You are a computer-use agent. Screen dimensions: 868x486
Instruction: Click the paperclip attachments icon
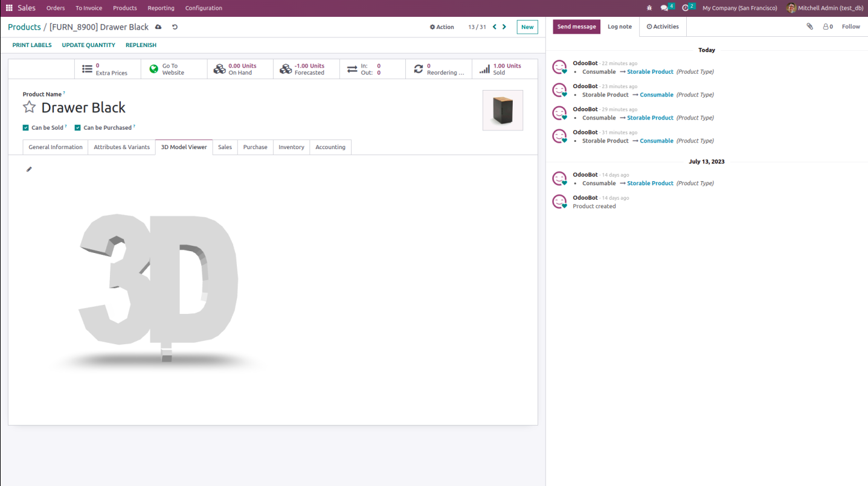tap(810, 27)
